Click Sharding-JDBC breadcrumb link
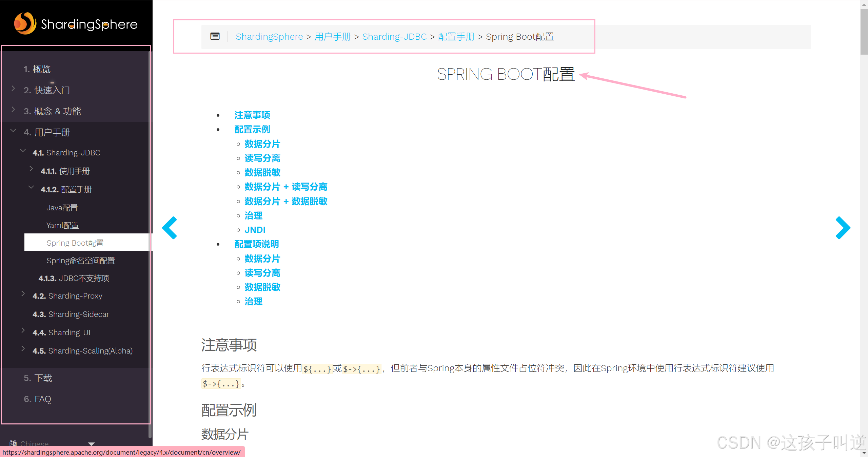 point(394,37)
